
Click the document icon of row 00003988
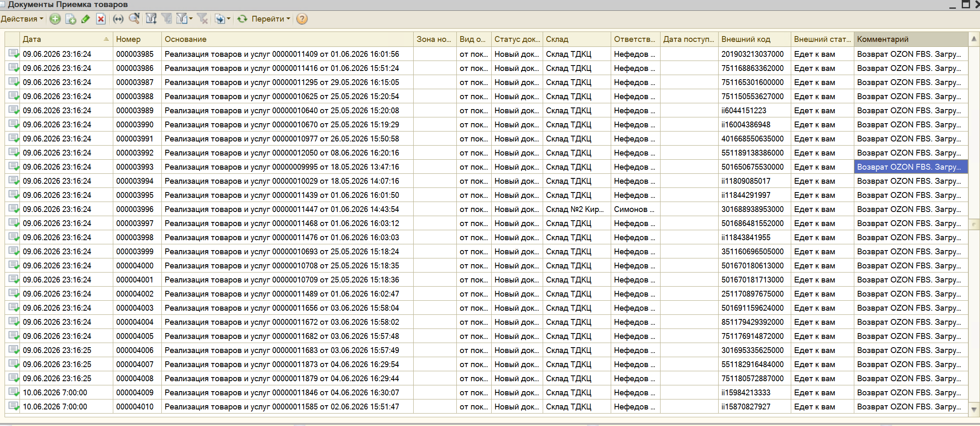click(14, 96)
